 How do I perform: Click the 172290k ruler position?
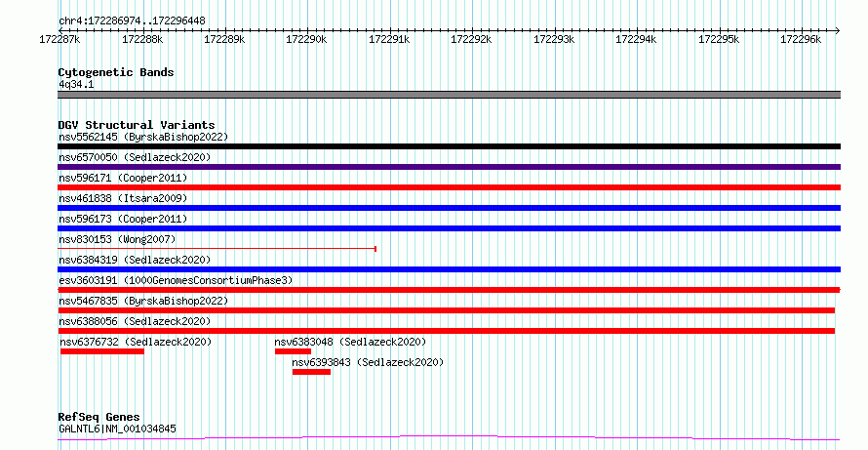click(306, 40)
